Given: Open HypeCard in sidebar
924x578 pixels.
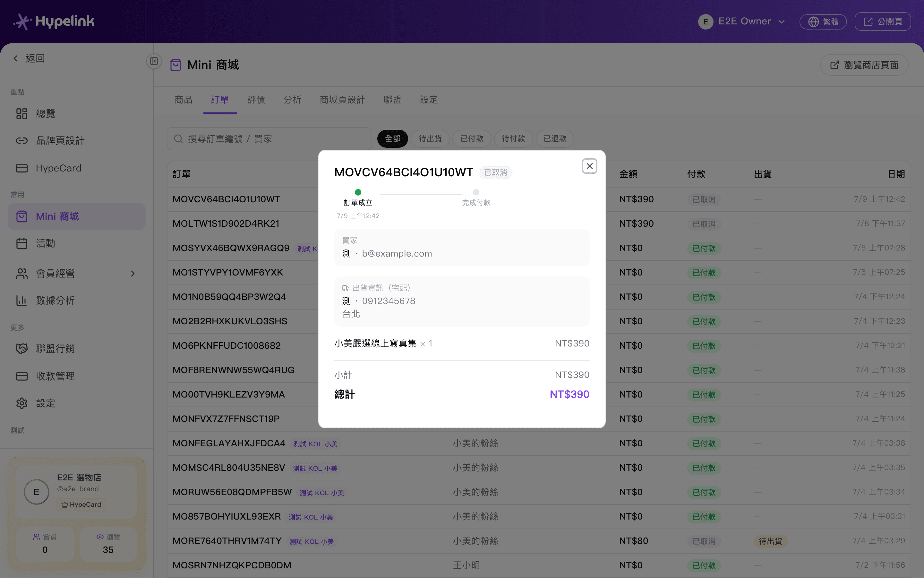Looking at the screenshot, I should [76, 168].
